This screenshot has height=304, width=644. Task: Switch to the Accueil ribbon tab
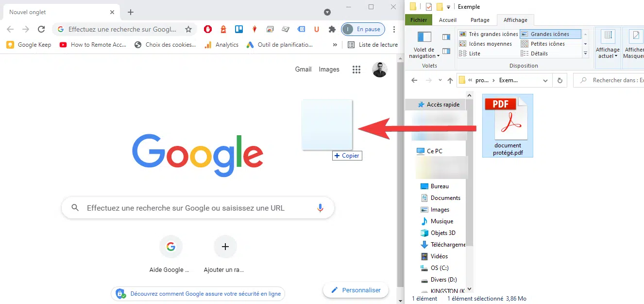(448, 20)
